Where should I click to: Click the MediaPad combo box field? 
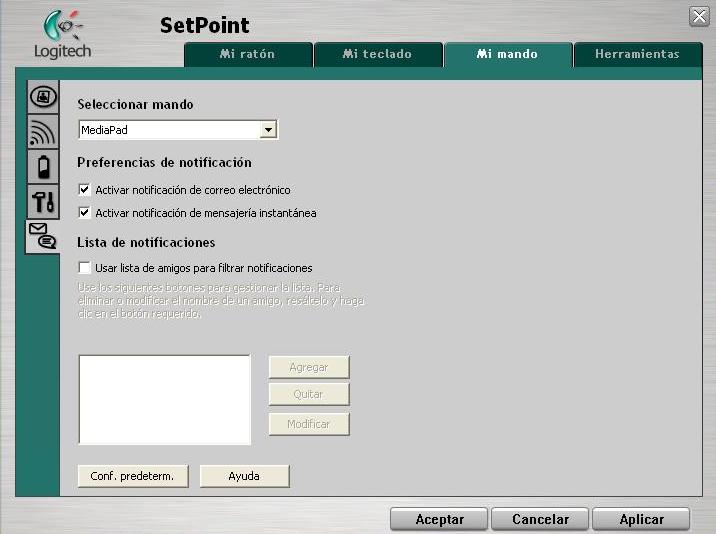tap(168, 130)
